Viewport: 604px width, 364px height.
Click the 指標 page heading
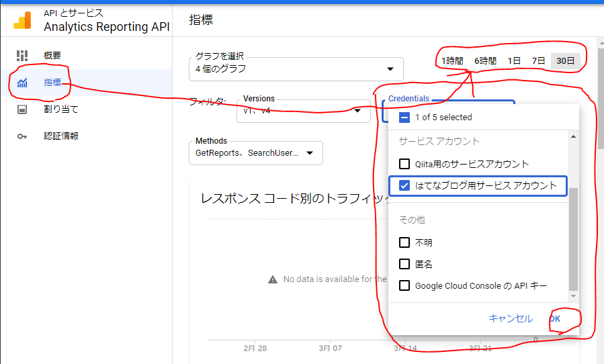point(201,20)
